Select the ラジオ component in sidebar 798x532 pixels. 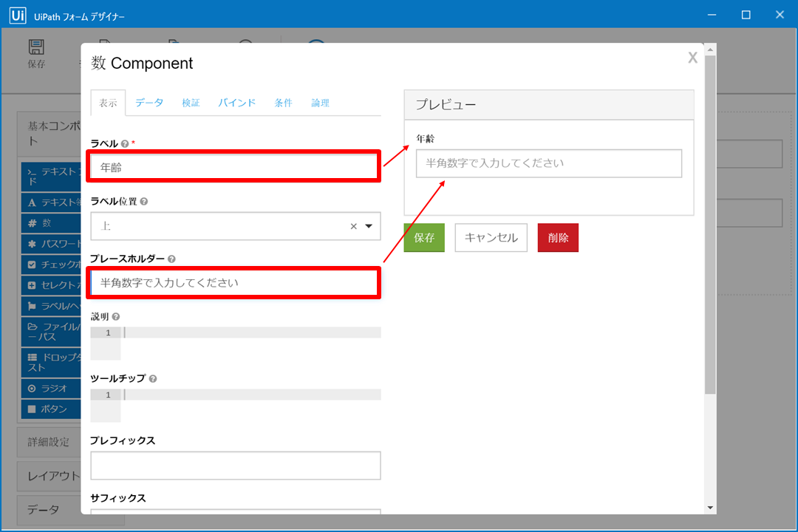52,389
